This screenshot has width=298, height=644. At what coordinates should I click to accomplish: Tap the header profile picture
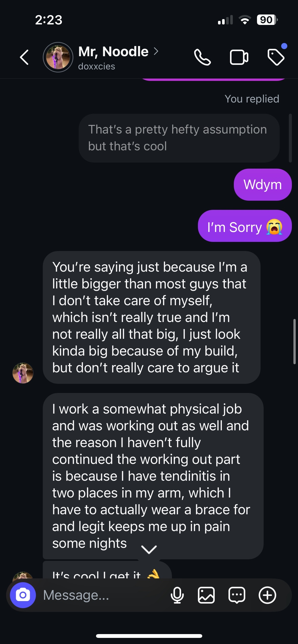58,57
